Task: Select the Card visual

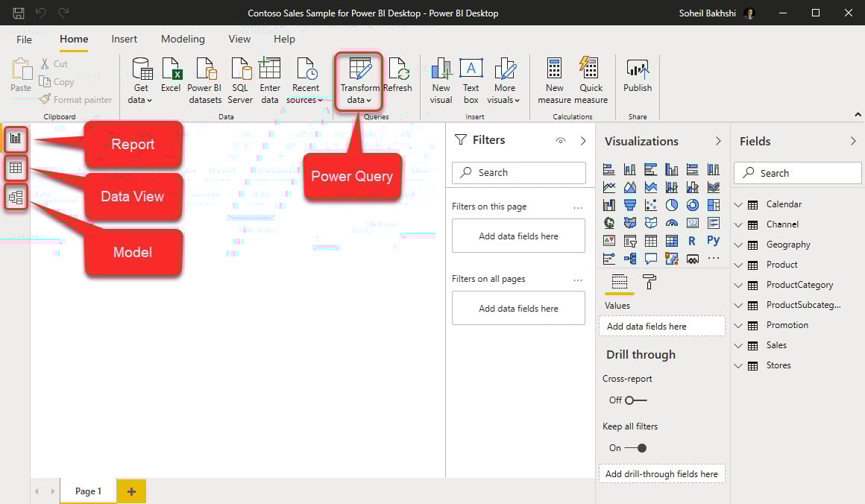Action: [x=692, y=223]
